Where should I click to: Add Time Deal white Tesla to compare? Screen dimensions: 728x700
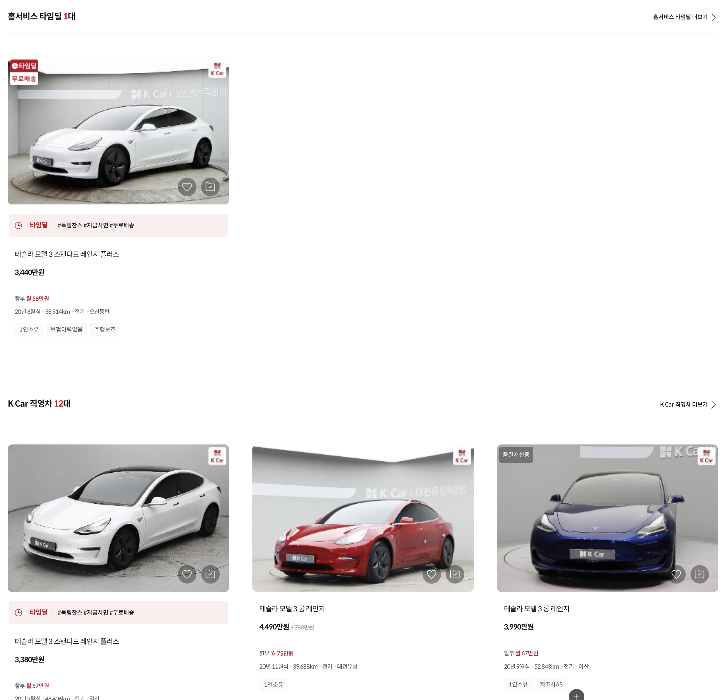pyautogui.click(x=210, y=187)
